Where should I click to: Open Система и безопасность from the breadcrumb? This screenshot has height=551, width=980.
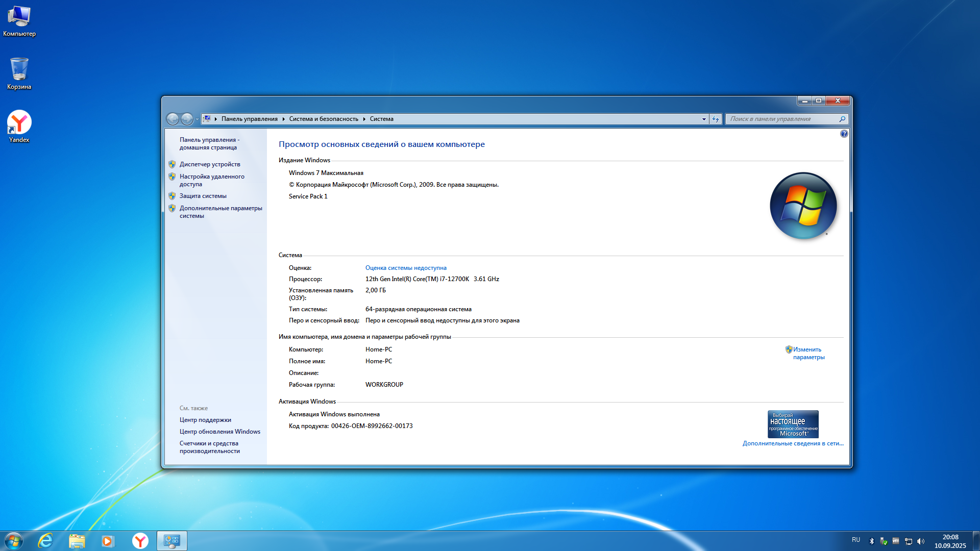pyautogui.click(x=323, y=119)
